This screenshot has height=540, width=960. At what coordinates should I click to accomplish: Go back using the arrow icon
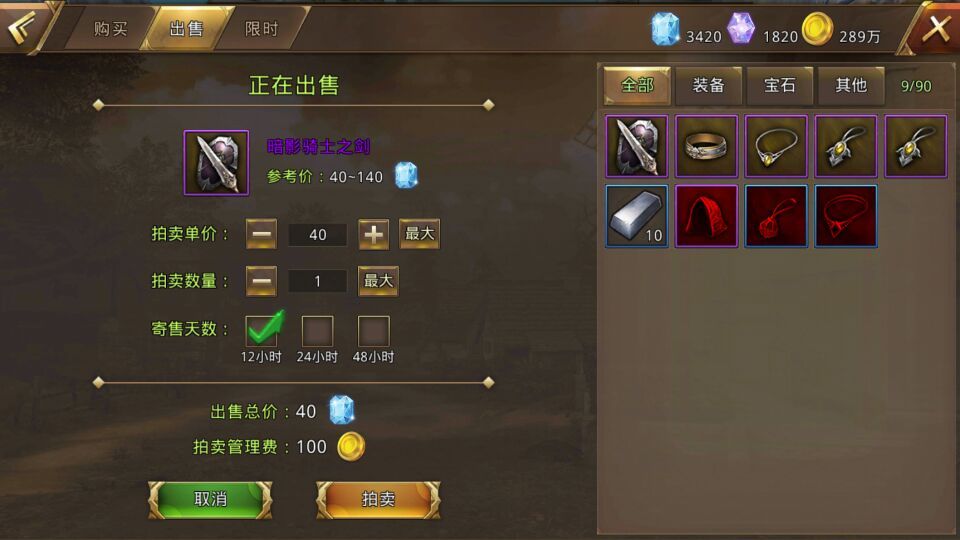[x=21, y=26]
